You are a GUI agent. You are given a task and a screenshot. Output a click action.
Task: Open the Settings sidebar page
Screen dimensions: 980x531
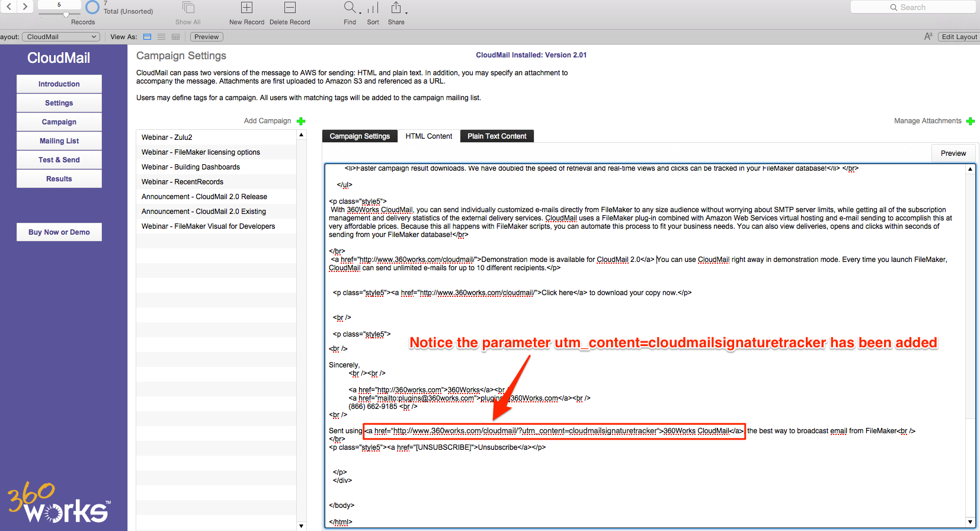(59, 103)
